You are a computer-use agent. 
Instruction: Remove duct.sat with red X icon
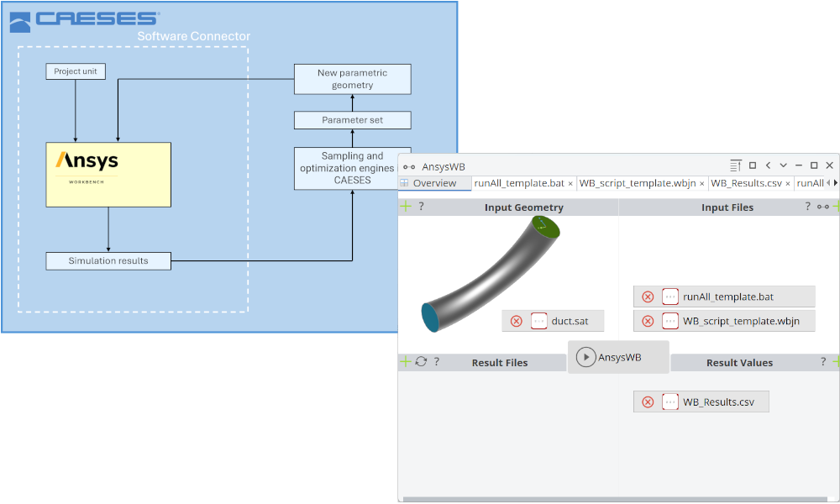point(517,321)
